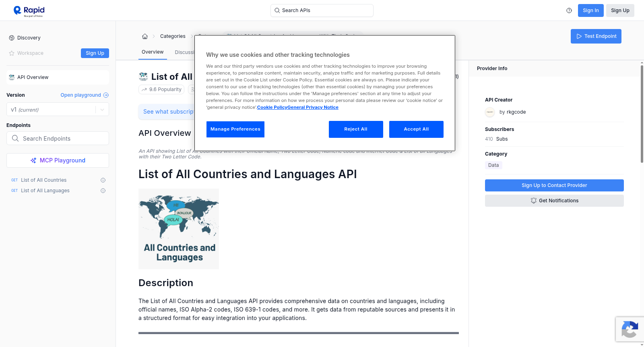This screenshot has width=644, height=347.
Task: Accept All cookies
Action: click(x=416, y=129)
